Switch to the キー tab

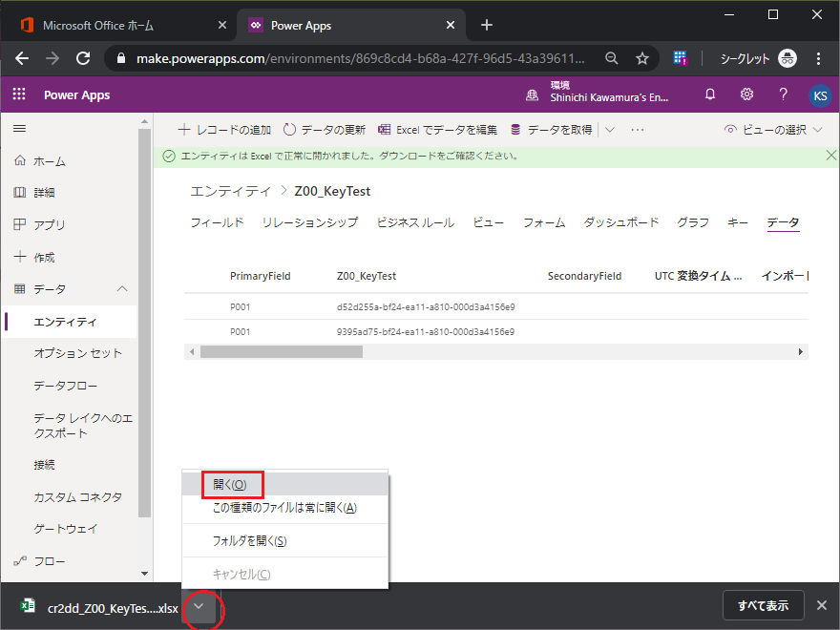click(x=738, y=222)
